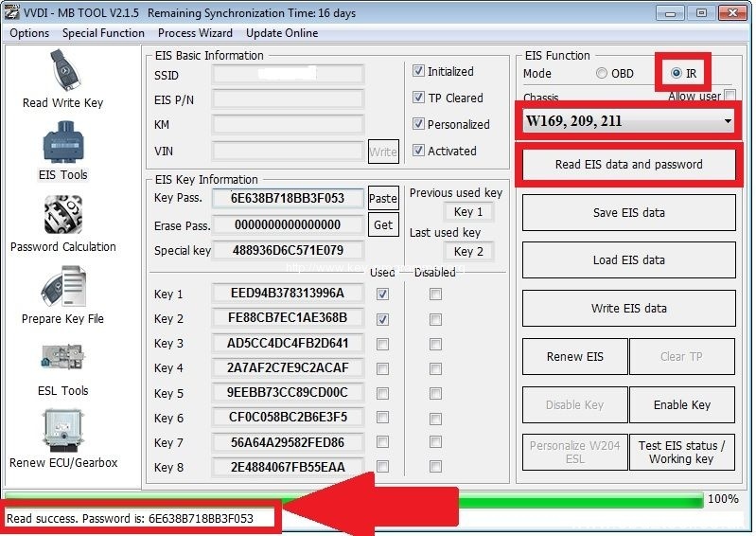The height and width of the screenshot is (536, 756).
Task: Tick the Key 1 Disabled checkbox
Action: [435, 295]
